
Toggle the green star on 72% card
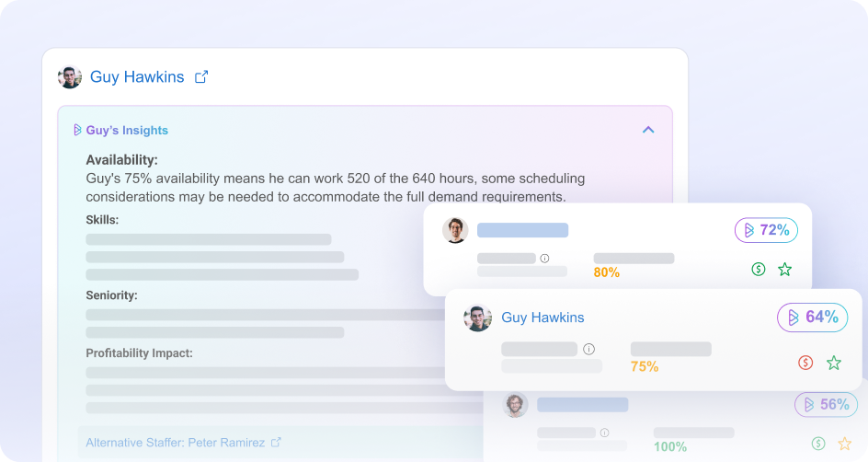tap(784, 270)
